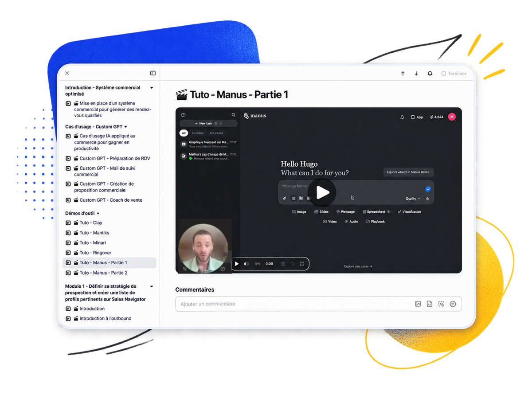Collapse the Introduction - Système commercial optimisé section
The height and width of the screenshot is (399, 532).
[152, 88]
